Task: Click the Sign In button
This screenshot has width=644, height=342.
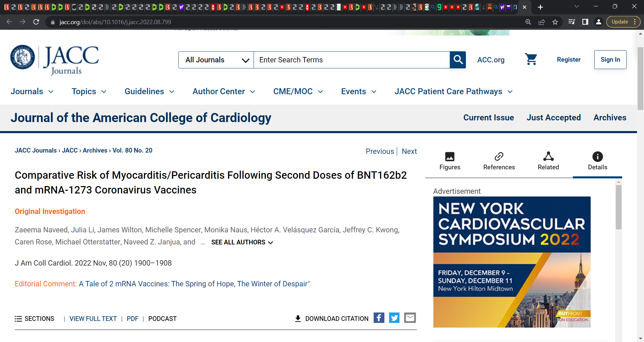Action: (x=610, y=59)
